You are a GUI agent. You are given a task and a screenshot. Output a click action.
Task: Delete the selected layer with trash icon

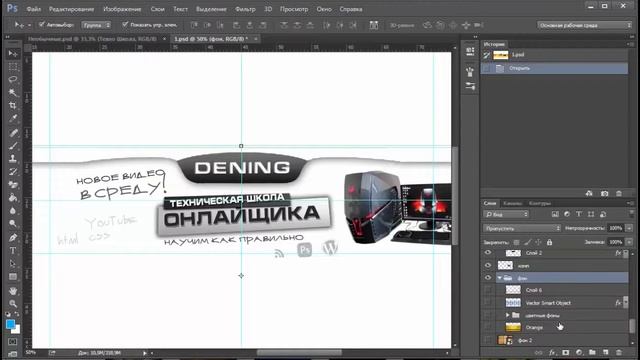619,352
